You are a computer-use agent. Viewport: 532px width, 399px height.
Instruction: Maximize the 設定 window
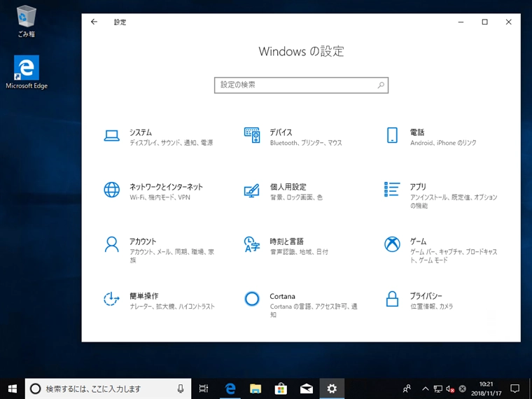pyautogui.click(x=485, y=22)
